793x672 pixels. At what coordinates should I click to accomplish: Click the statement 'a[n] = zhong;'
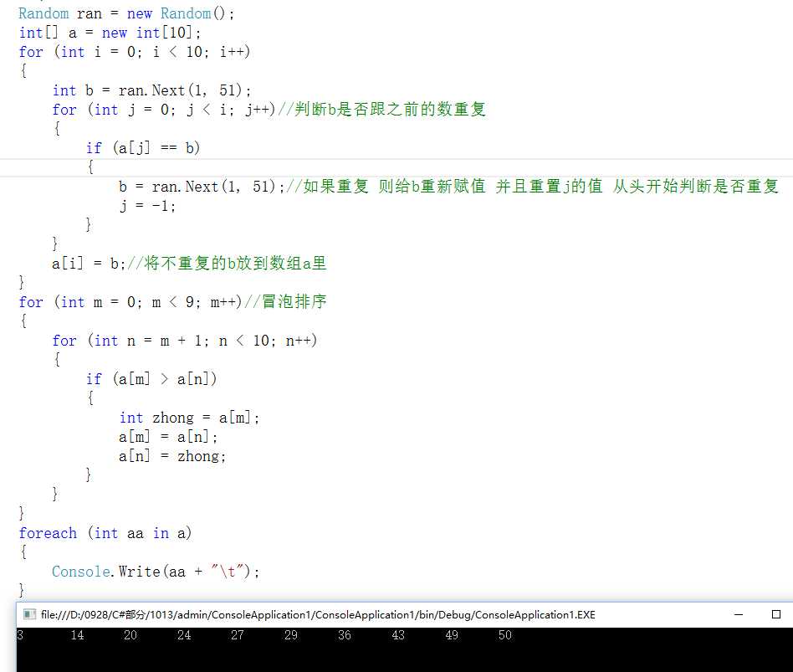click(172, 456)
